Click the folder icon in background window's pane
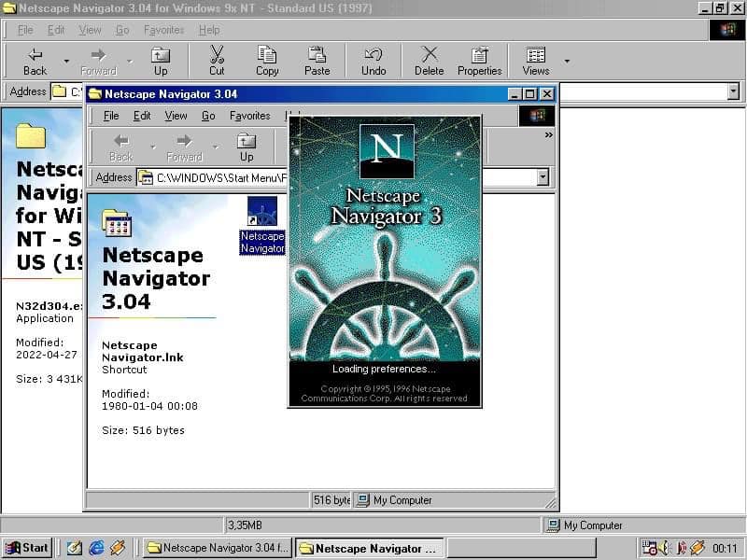Screen dimensions: 747x560 click(x=31, y=136)
